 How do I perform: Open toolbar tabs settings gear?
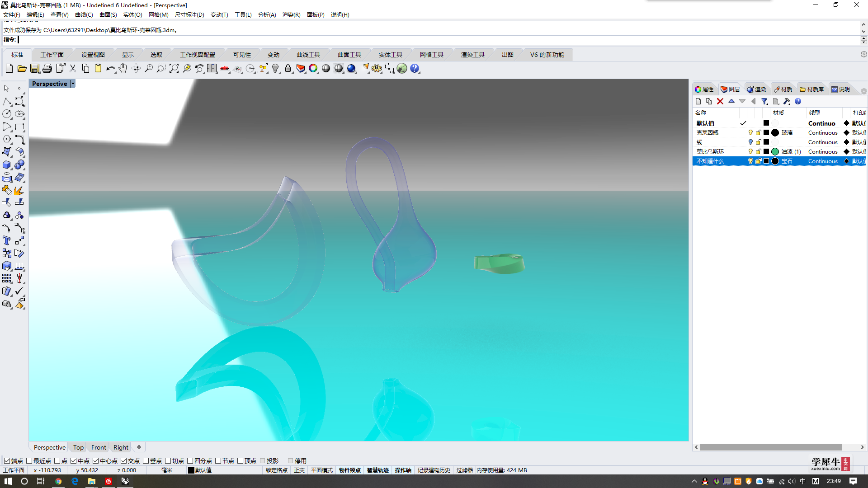(863, 54)
